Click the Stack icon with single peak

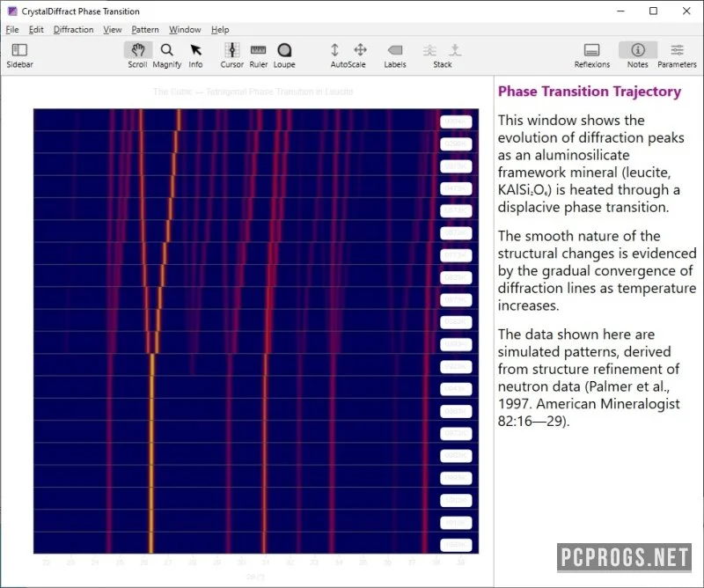click(x=455, y=50)
